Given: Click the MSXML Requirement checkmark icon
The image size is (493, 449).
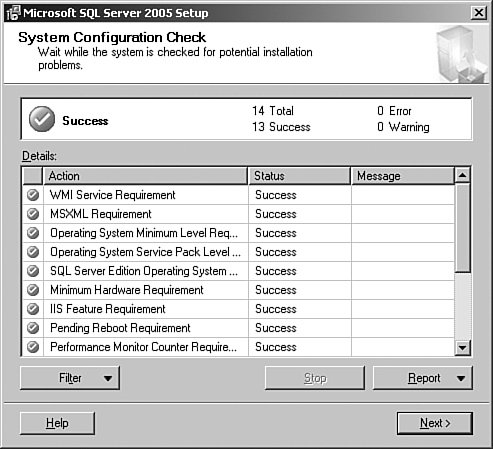Looking at the screenshot, I should (x=33, y=214).
